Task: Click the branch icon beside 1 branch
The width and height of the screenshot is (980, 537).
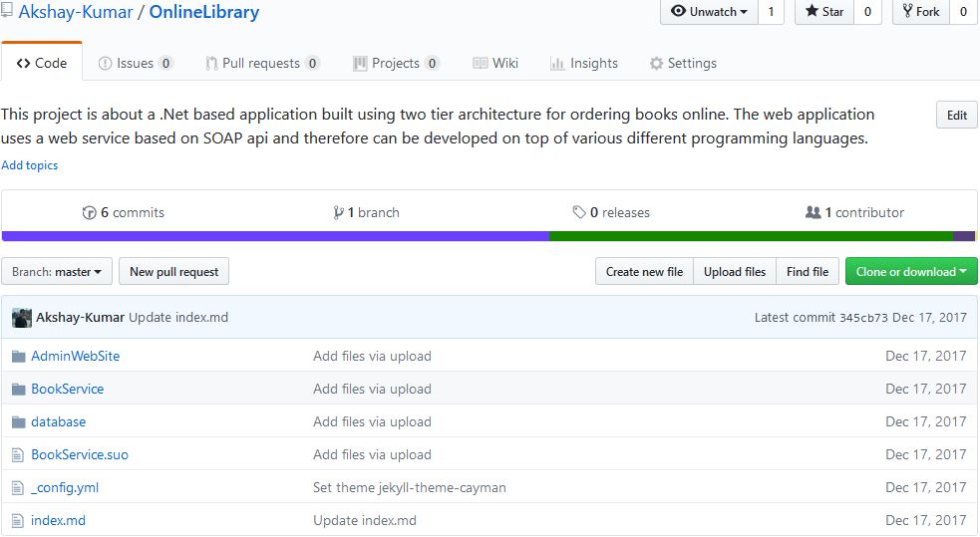Action: point(338,213)
